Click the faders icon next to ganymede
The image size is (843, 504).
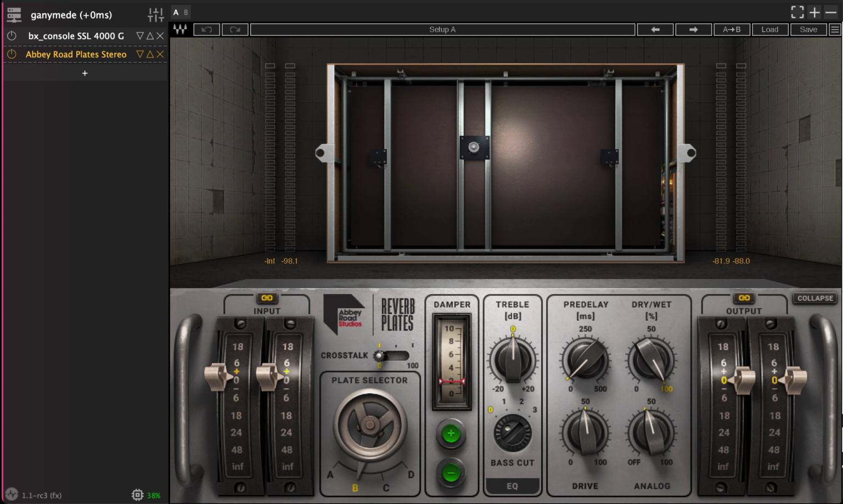156,14
